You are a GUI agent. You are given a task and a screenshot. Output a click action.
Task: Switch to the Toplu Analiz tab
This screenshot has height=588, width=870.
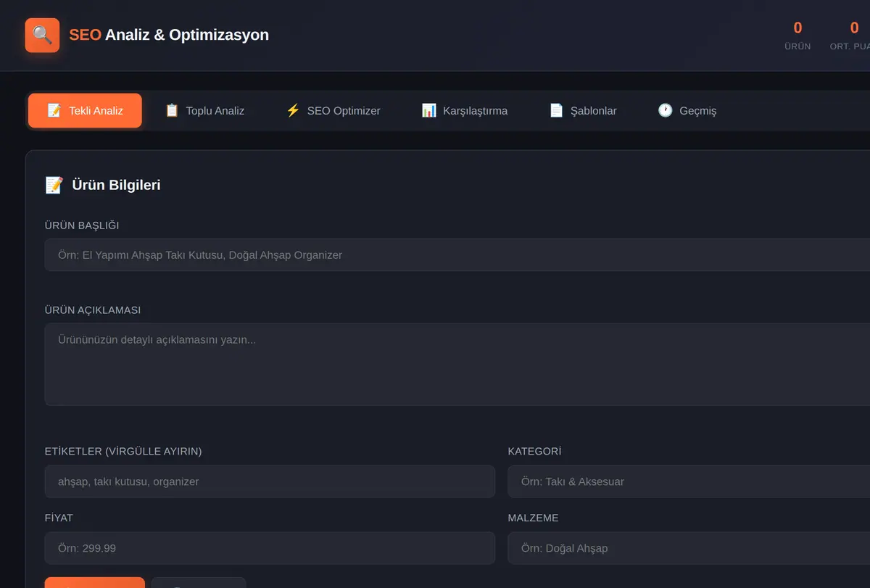(204, 111)
